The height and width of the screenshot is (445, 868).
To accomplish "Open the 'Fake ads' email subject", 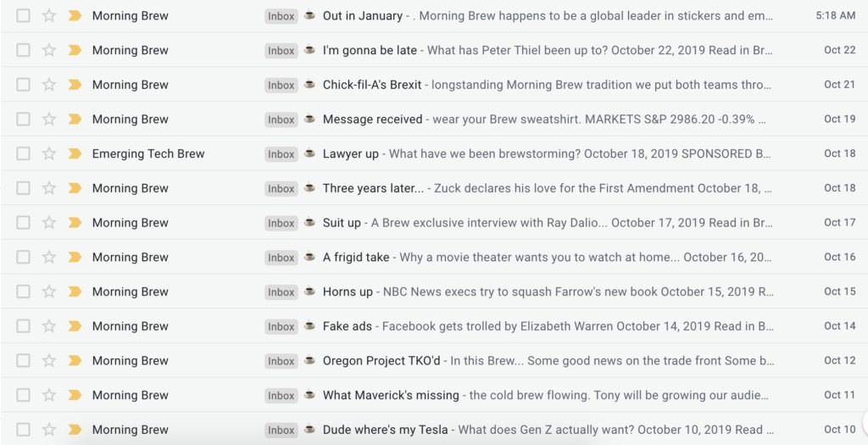I will point(347,326).
